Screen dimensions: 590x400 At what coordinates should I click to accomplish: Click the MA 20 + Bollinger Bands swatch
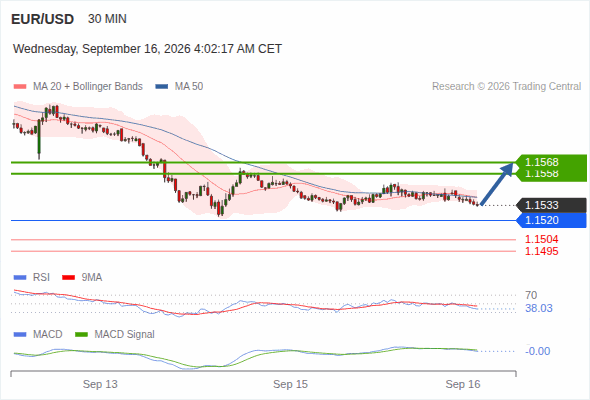20,87
